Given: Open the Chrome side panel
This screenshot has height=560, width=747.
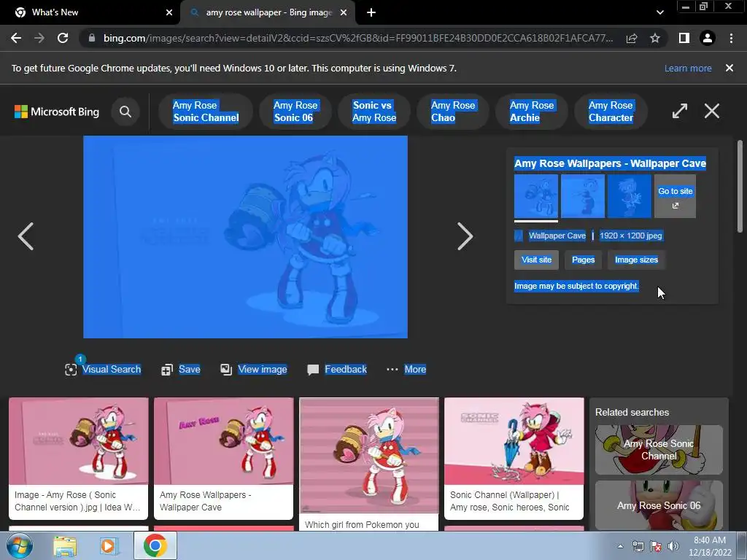Looking at the screenshot, I should (684, 38).
